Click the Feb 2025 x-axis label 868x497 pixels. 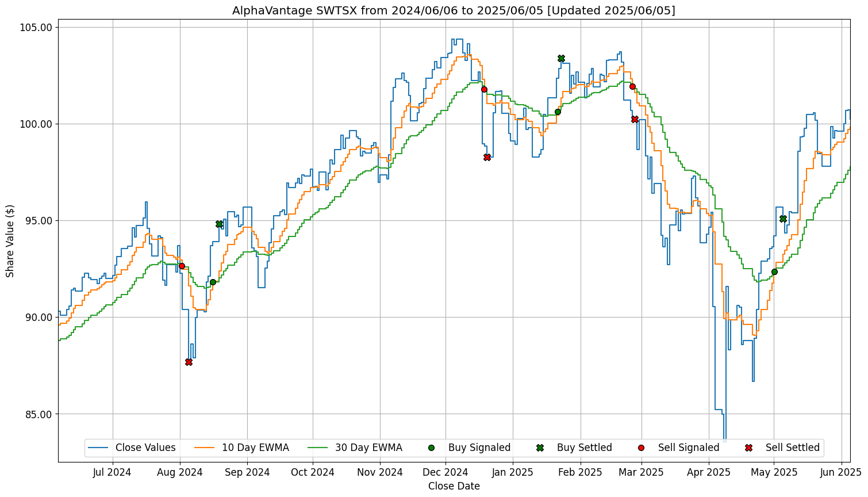(x=581, y=472)
